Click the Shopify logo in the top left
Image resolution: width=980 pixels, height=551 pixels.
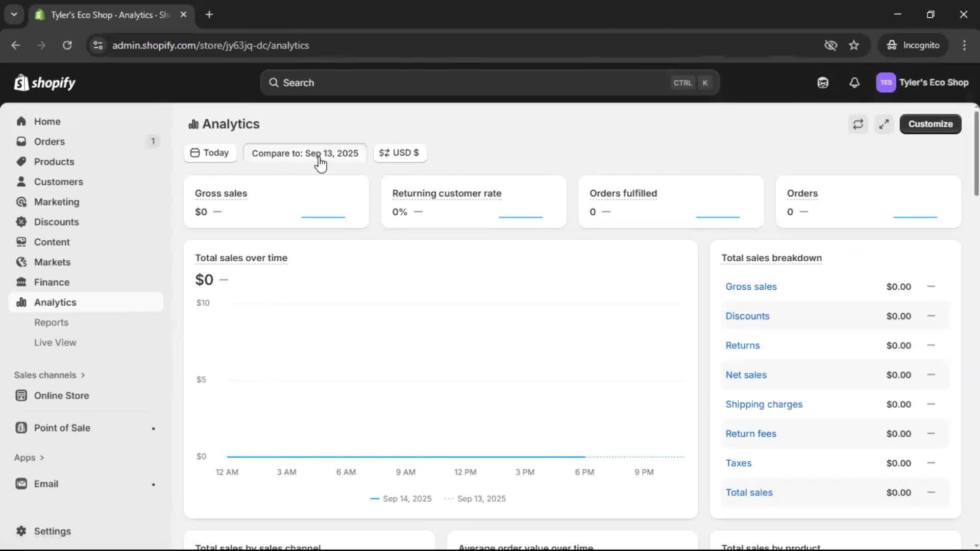click(x=44, y=82)
